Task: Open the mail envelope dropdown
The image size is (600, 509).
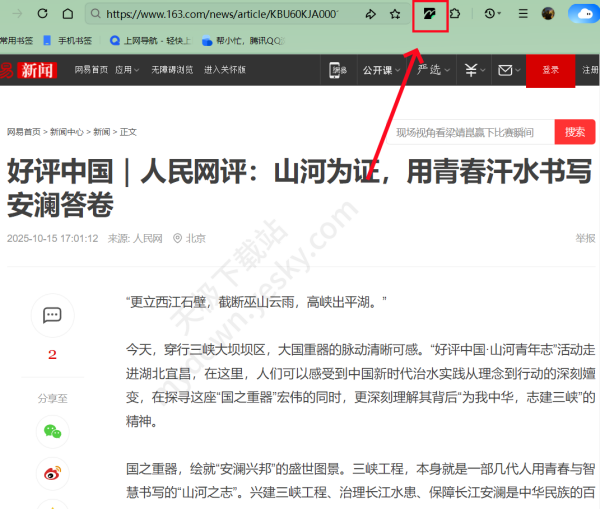Action: click(510, 70)
